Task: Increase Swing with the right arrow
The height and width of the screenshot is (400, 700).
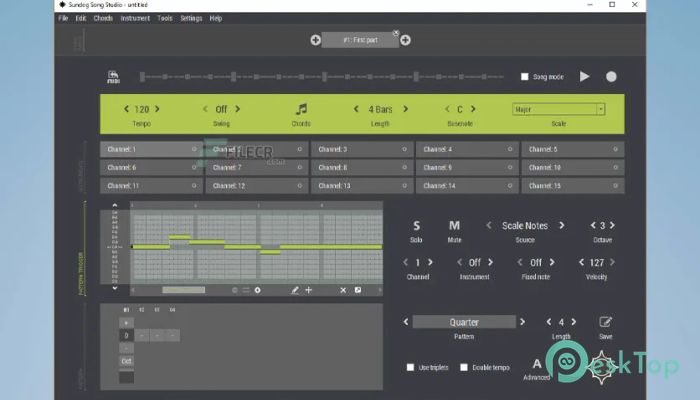Action: click(x=238, y=109)
